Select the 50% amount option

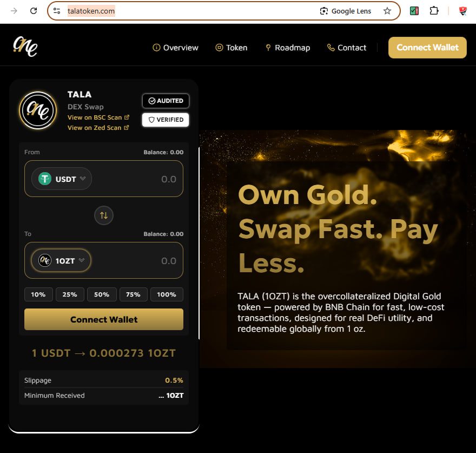102,294
